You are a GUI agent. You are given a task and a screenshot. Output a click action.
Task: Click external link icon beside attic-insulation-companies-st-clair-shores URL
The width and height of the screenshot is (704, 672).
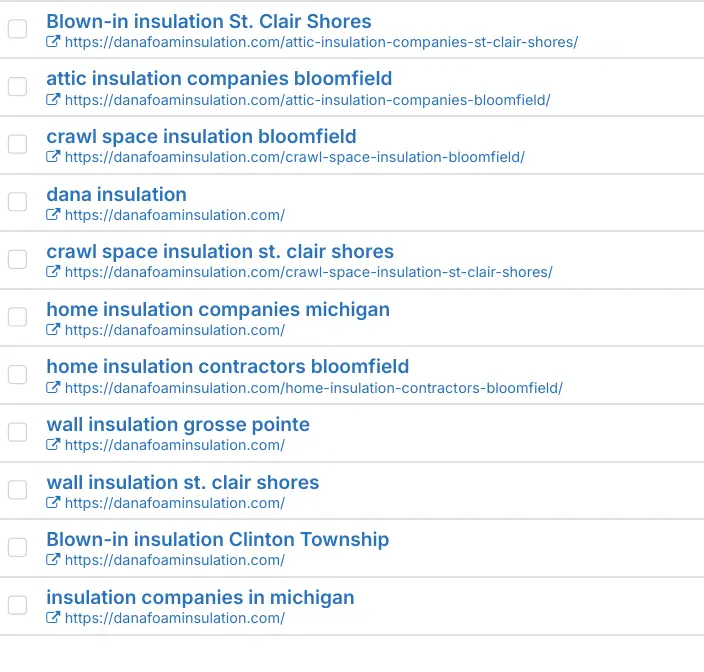click(53, 43)
